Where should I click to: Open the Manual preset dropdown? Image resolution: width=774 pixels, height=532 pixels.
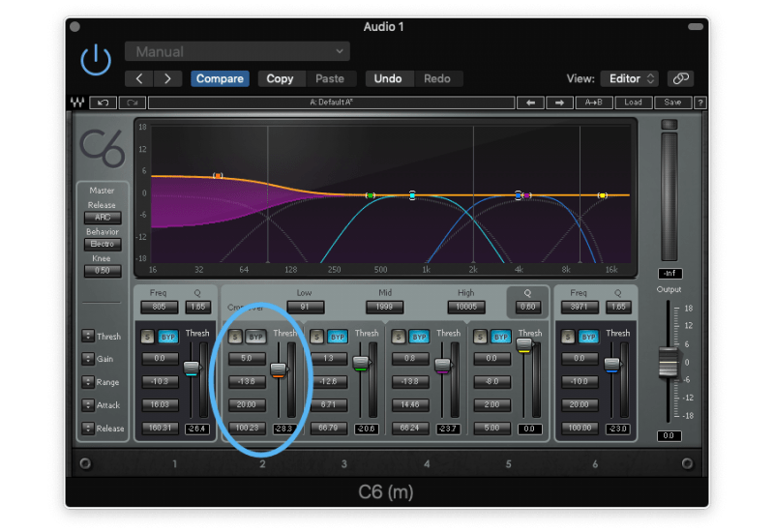(237, 51)
